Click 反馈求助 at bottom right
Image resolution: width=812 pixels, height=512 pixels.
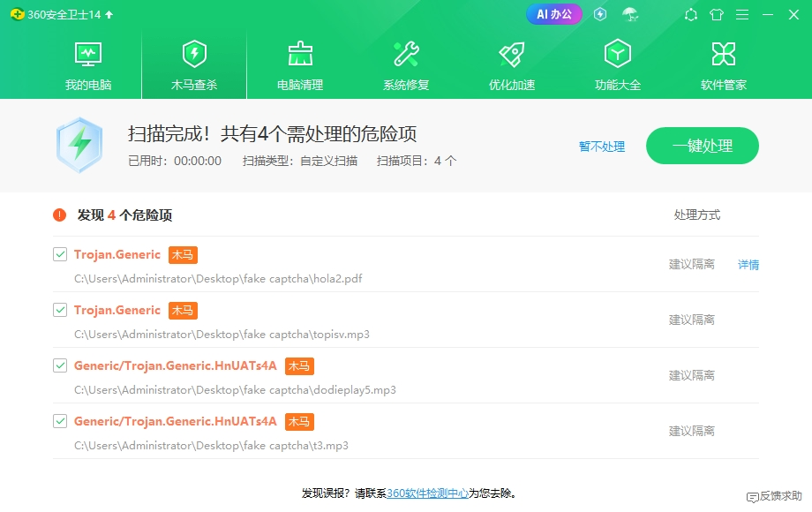[x=774, y=496]
